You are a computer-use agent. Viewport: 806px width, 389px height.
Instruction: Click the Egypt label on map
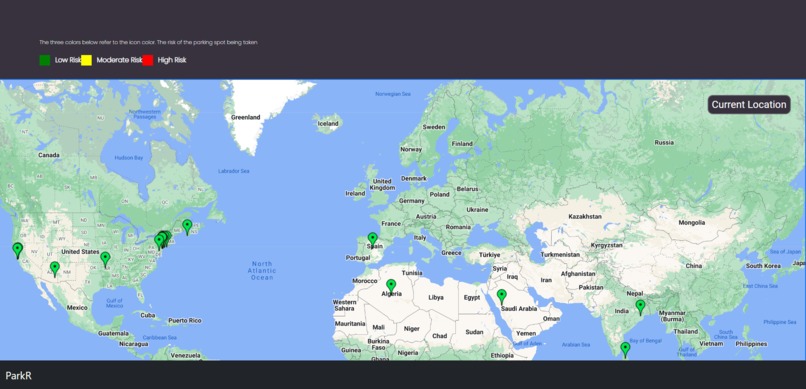(x=471, y=298)
